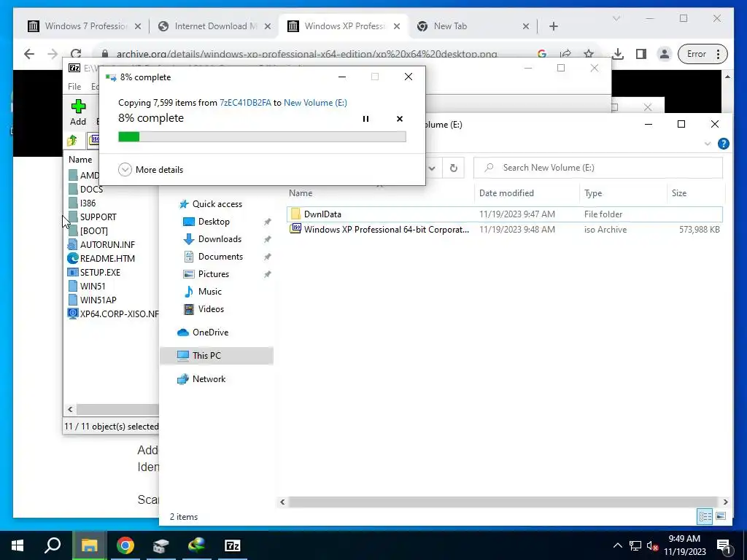The image size is (747, 560).
Task: Sort Explorer by Size column
Action: [679, 192]
